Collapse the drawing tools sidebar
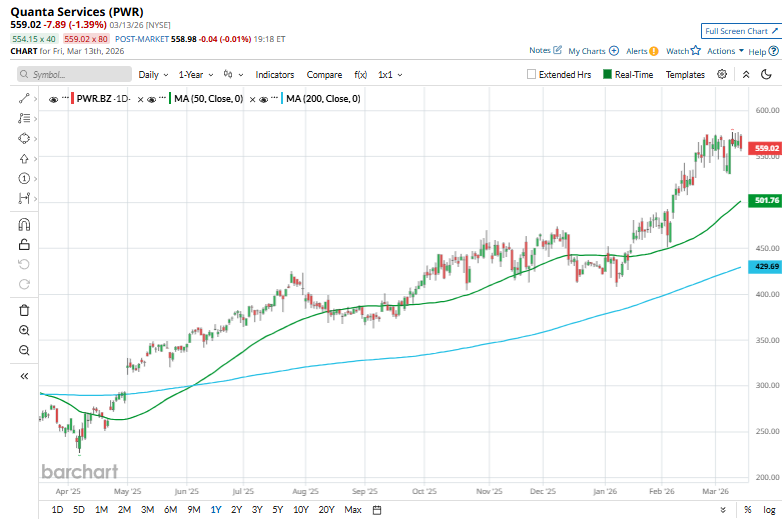The image size is (782, 520). pos(24,376)
